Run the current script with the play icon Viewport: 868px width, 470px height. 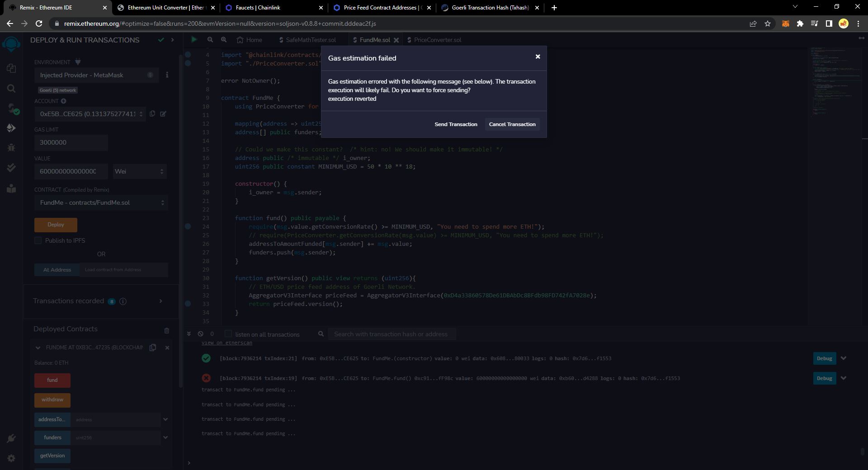pos(194,40)
